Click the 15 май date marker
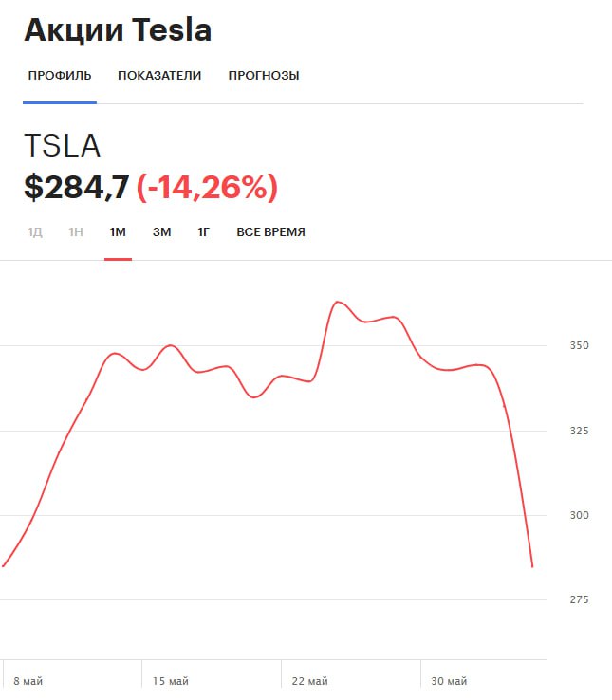612x700 pixels. (x=172, y=681)
